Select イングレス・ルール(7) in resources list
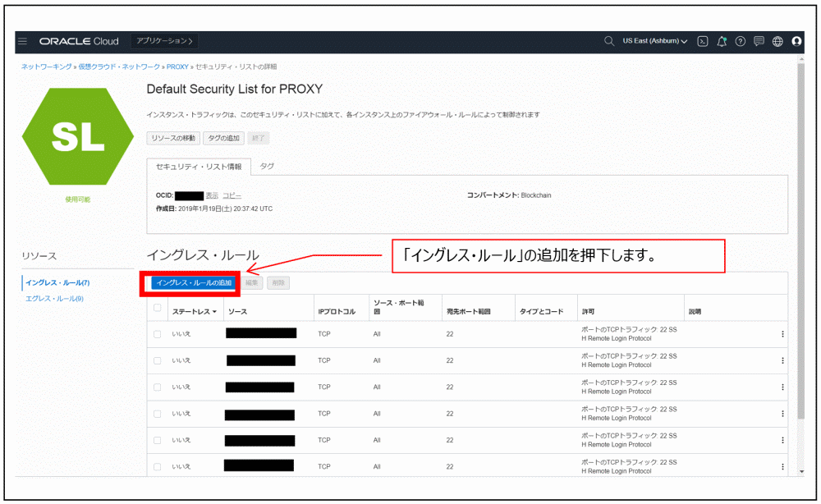This screenshot has width=821, height=504. click(x=57, y=282)
